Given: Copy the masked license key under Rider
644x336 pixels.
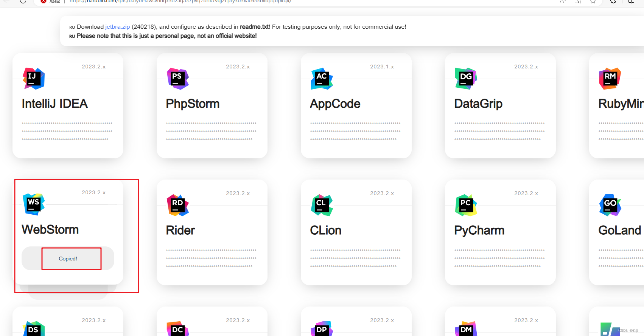Looking at the screenshot, I should pos(212,259).
